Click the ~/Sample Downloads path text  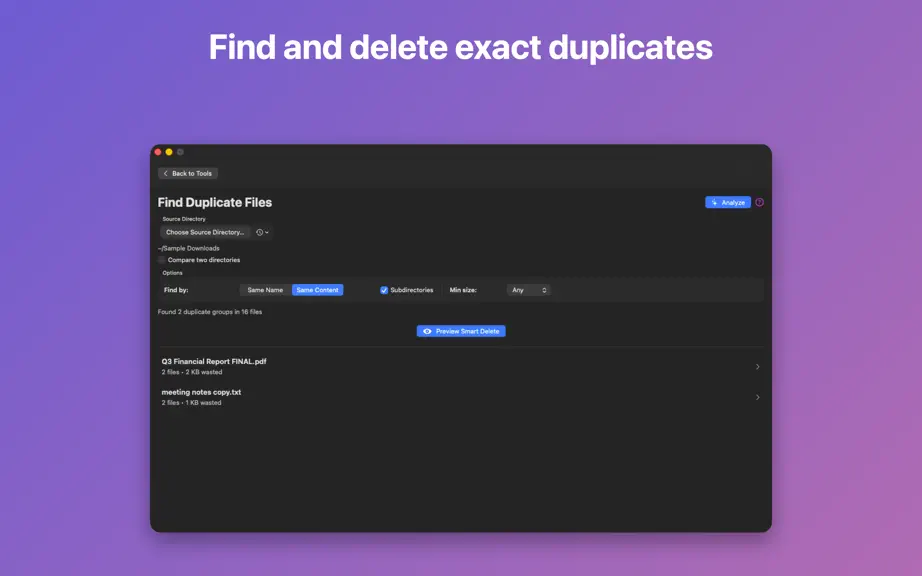pos(189,248)
